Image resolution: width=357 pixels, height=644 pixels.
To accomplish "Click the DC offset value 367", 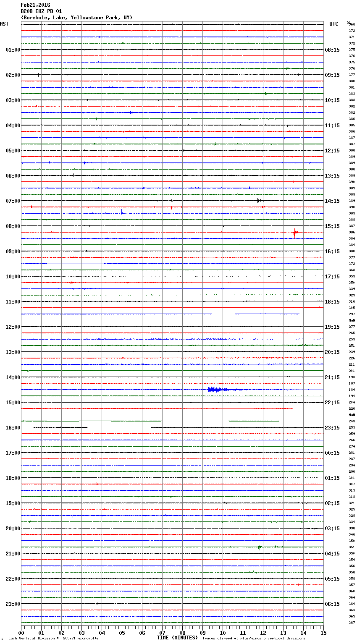I will coord(352,623).
